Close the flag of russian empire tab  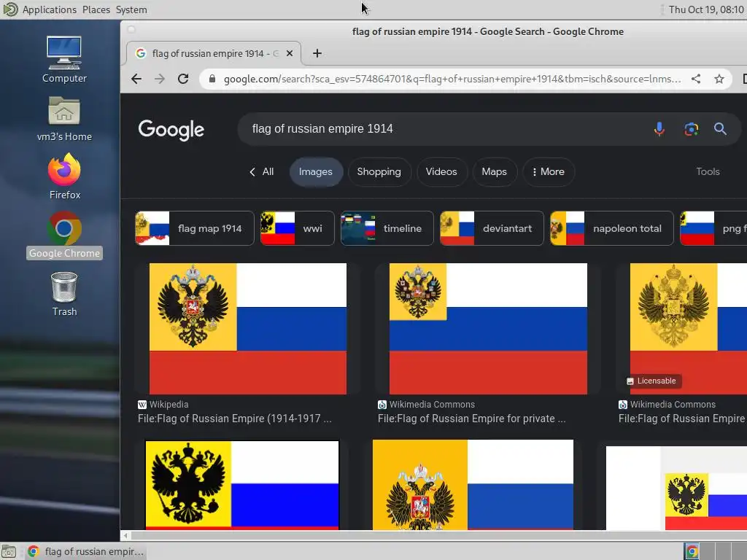click(289, 53)
